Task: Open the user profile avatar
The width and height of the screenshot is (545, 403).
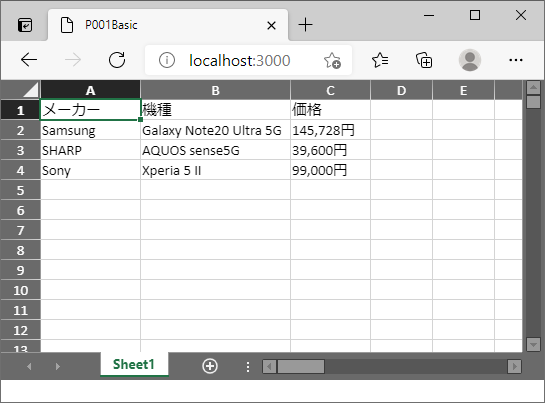Action: 470,60
